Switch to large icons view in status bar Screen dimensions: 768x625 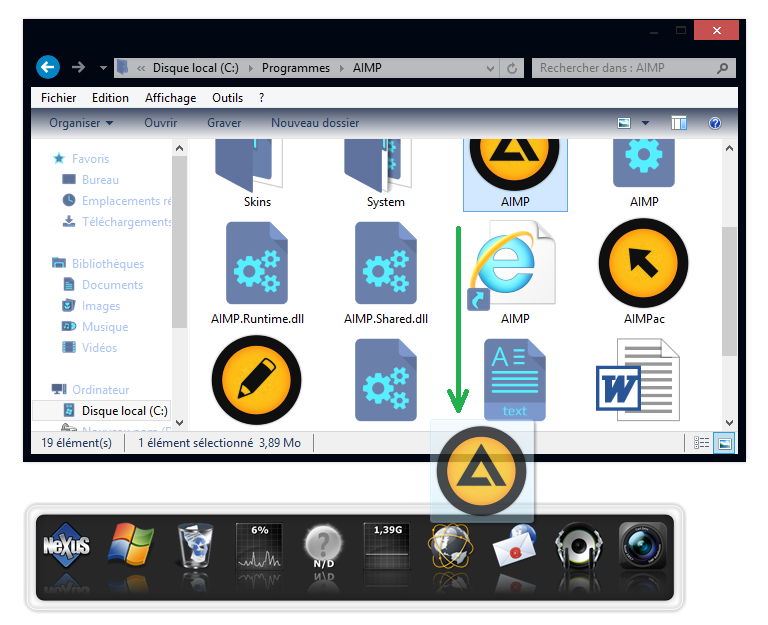point(724,443)
